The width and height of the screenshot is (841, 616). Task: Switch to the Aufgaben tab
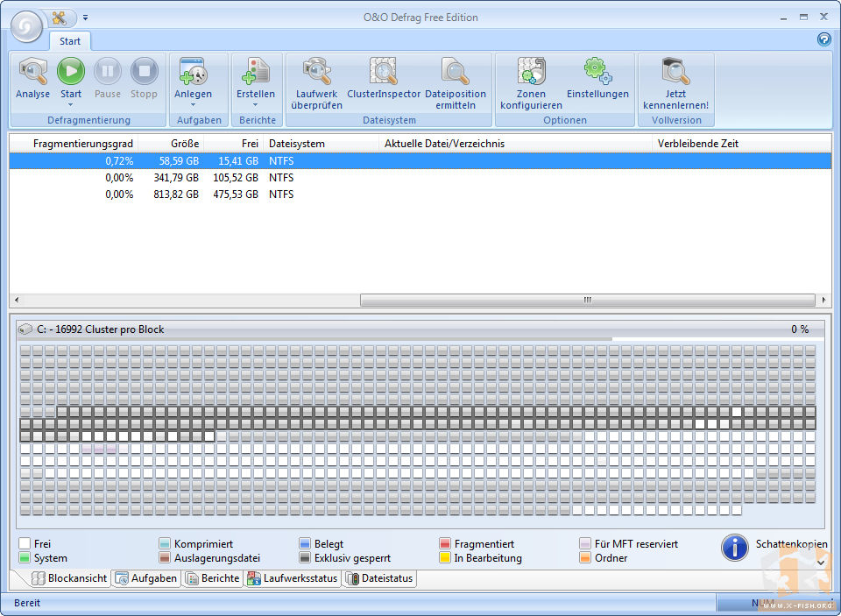(x=146, y=578)
